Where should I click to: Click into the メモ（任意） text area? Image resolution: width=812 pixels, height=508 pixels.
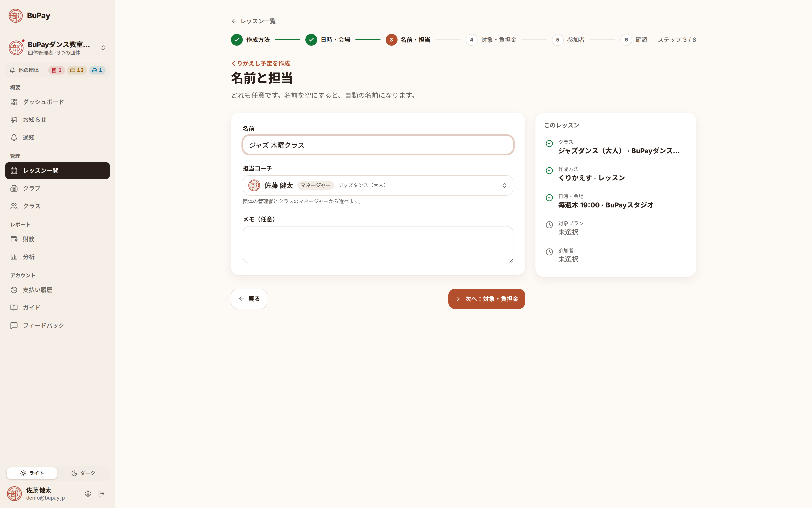click(378, 245)
